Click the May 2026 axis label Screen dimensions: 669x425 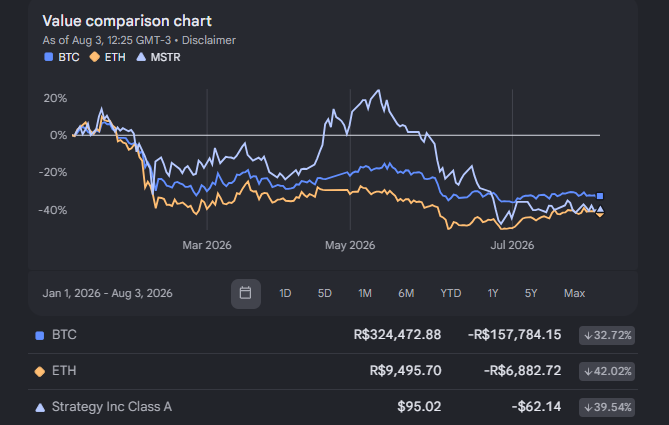(x=350, y=245)
